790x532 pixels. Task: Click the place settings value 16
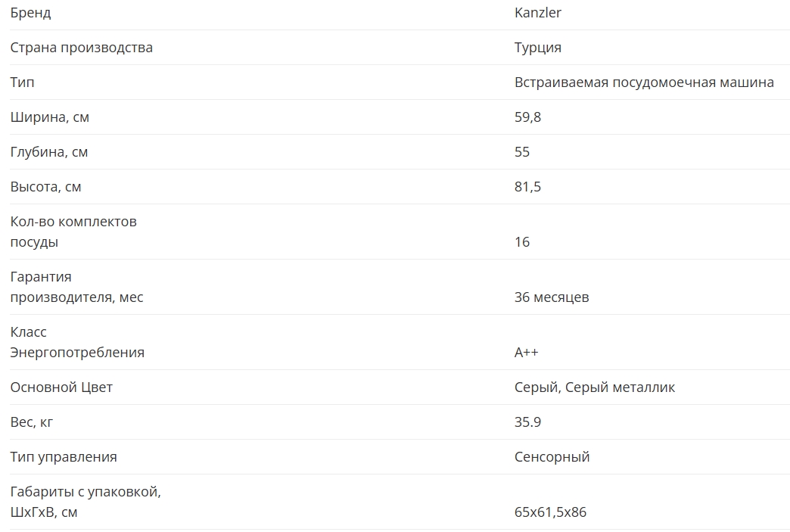pos(522,242)
